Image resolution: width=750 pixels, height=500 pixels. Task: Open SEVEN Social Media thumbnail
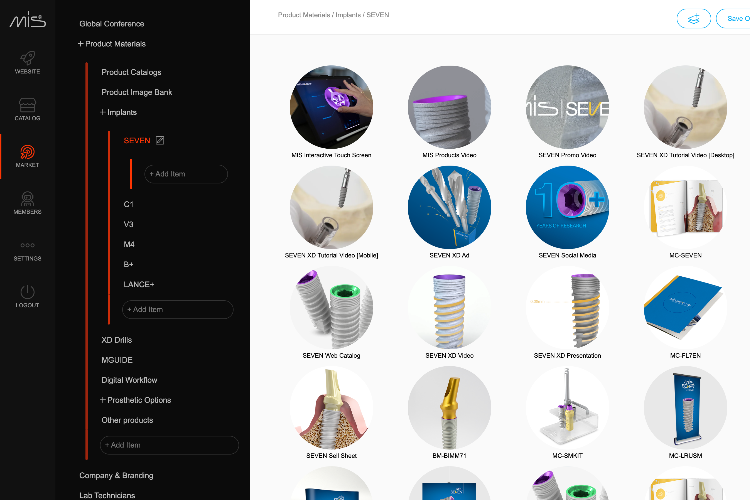(x=567, y=207)
